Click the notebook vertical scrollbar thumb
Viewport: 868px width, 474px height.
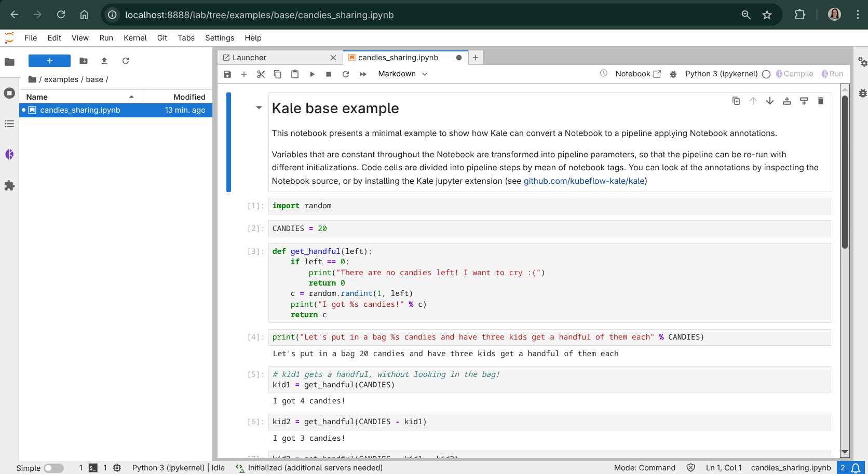pos(845,171)
